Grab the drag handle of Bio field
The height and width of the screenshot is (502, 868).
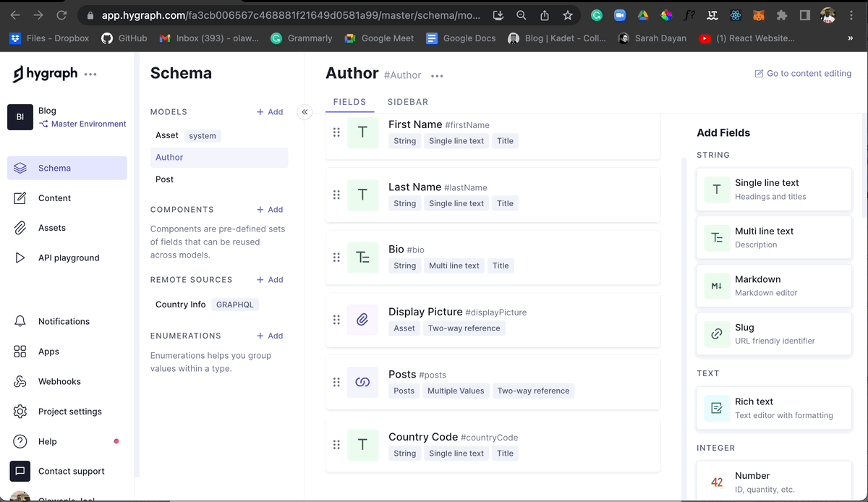tap(336, 258)
